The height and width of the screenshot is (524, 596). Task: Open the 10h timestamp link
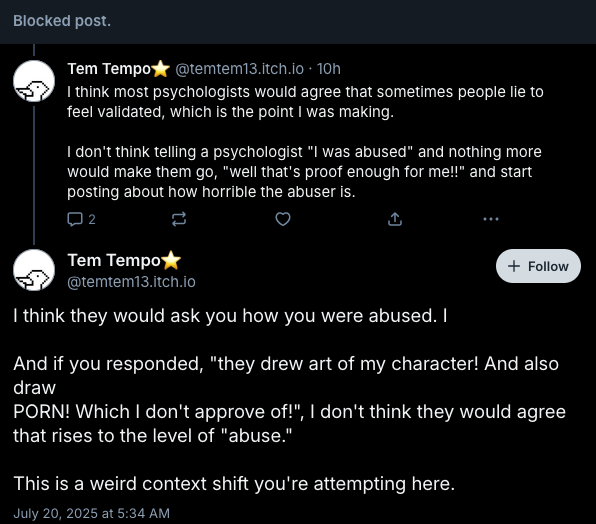point(328,69)
